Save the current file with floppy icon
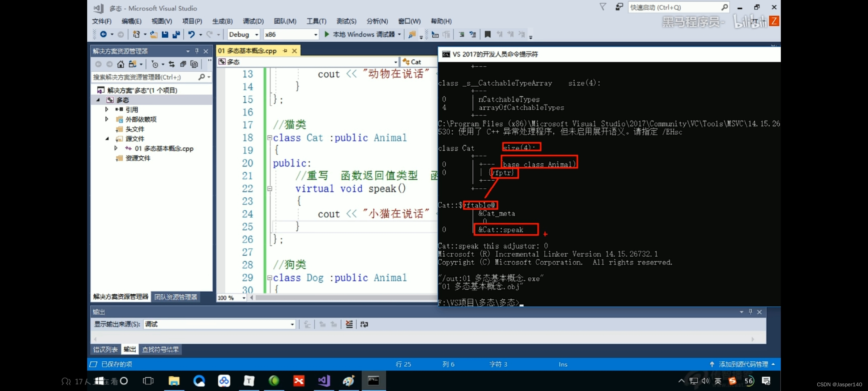 [165, 34]
